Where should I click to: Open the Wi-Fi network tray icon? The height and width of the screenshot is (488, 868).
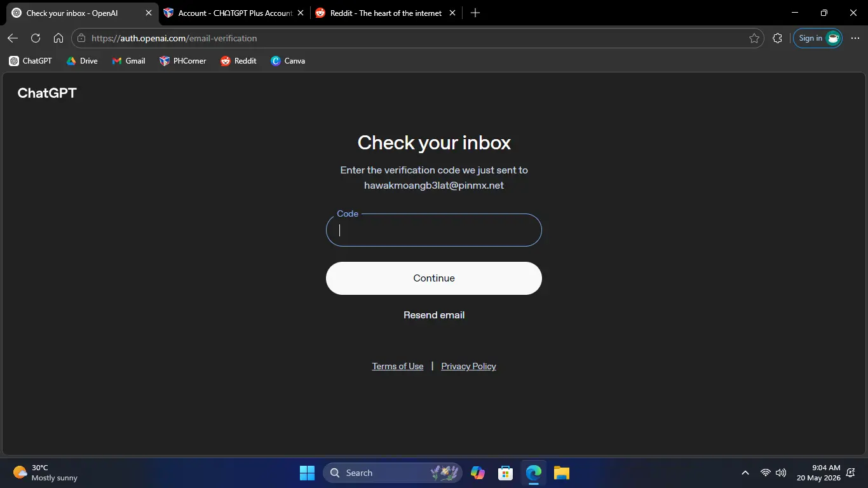[x=766, y=473]
